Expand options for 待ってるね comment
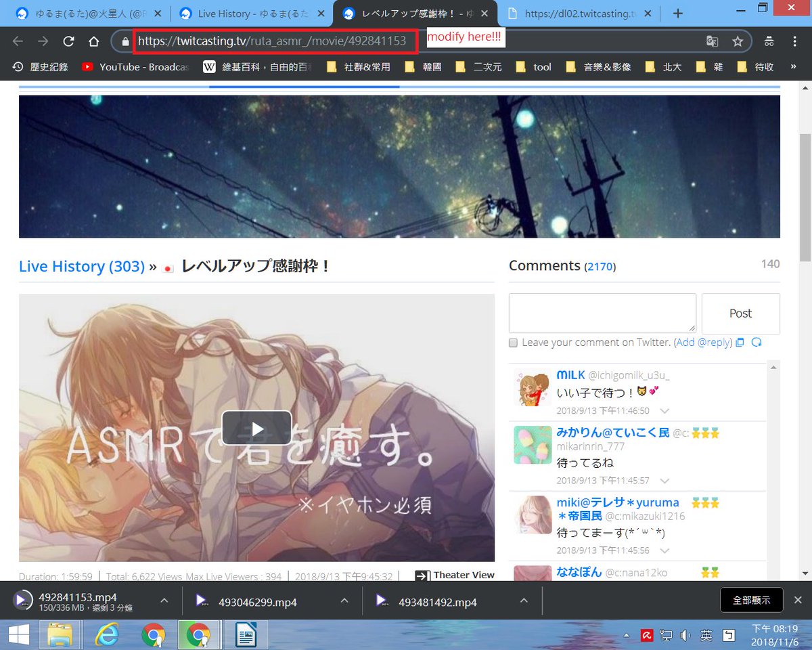The height and width of the screenshot is (650, 812). (x=664, y=481)
